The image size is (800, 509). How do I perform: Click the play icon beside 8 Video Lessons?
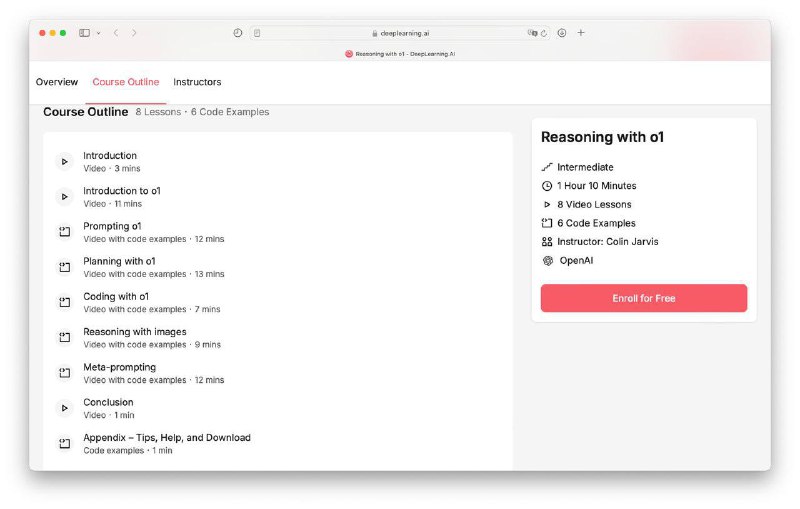pos(547,205)
